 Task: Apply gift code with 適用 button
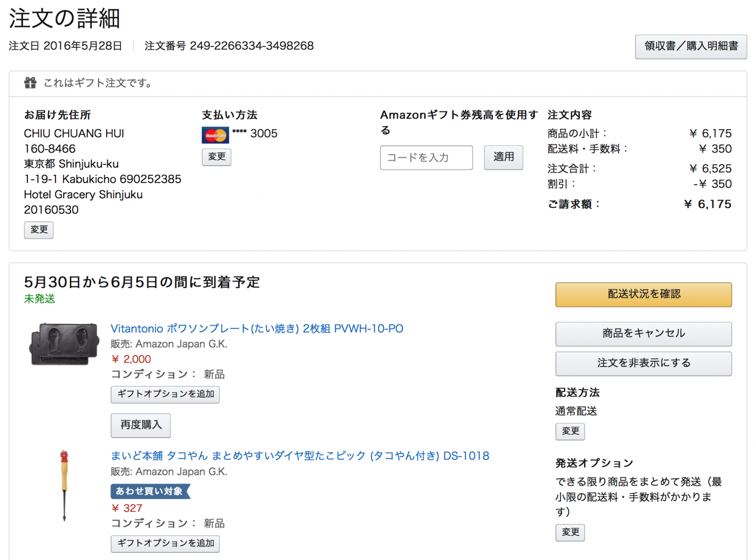(x=504, y=157)
